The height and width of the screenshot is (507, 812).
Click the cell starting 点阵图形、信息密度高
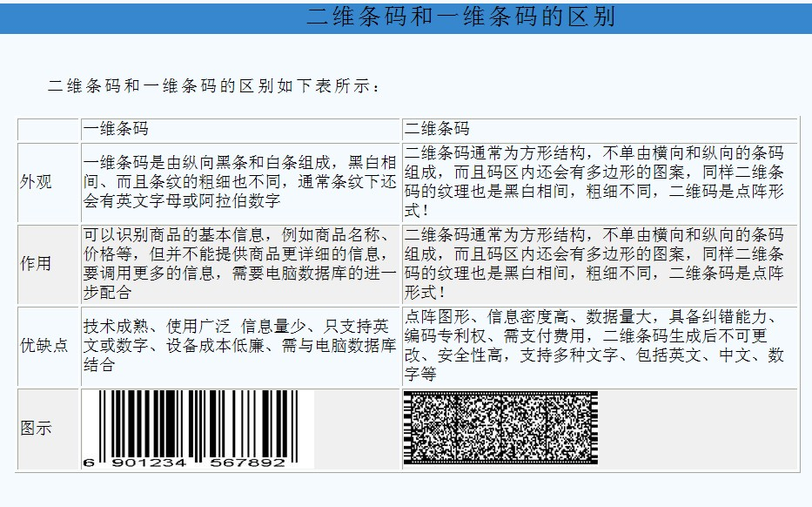(600, 346)
